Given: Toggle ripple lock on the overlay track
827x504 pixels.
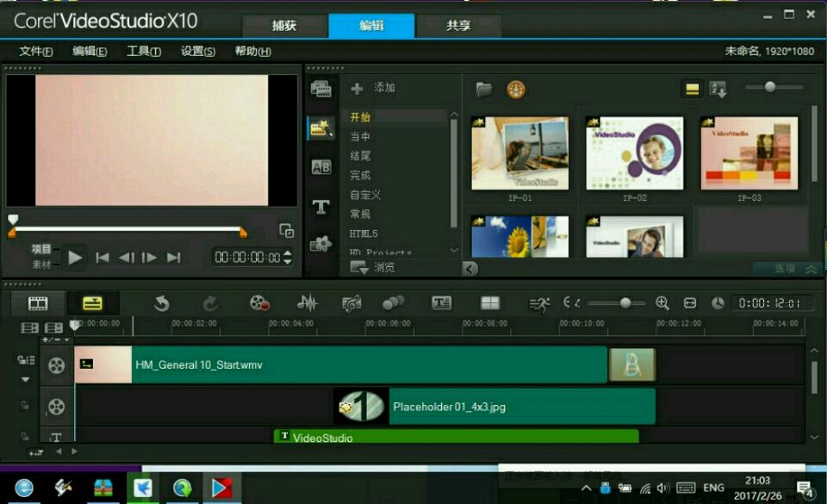Looking at the screenshot, I should (25, 406).
